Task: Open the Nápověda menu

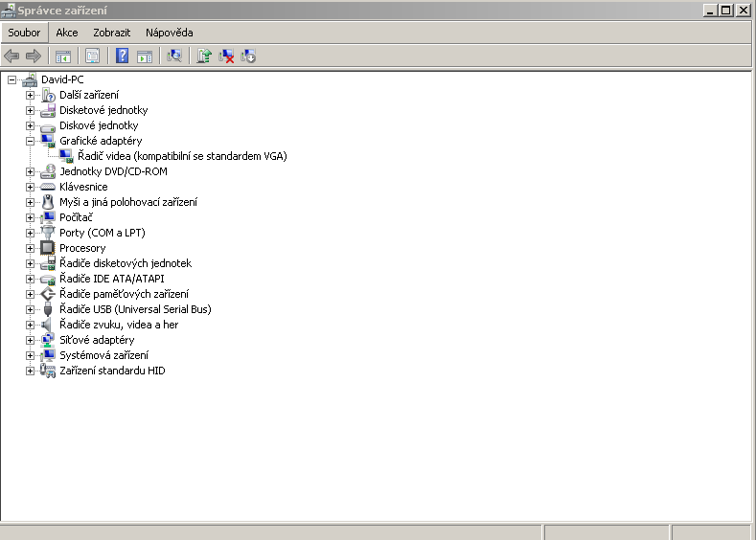Action: tap(170, 33)
